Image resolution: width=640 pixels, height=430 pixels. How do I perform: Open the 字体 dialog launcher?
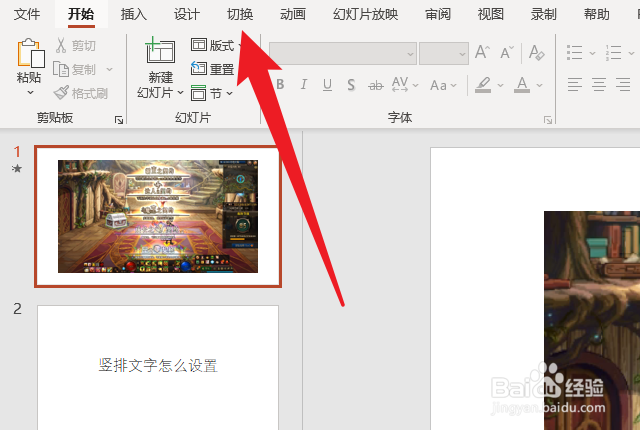(x=548, y=120)
